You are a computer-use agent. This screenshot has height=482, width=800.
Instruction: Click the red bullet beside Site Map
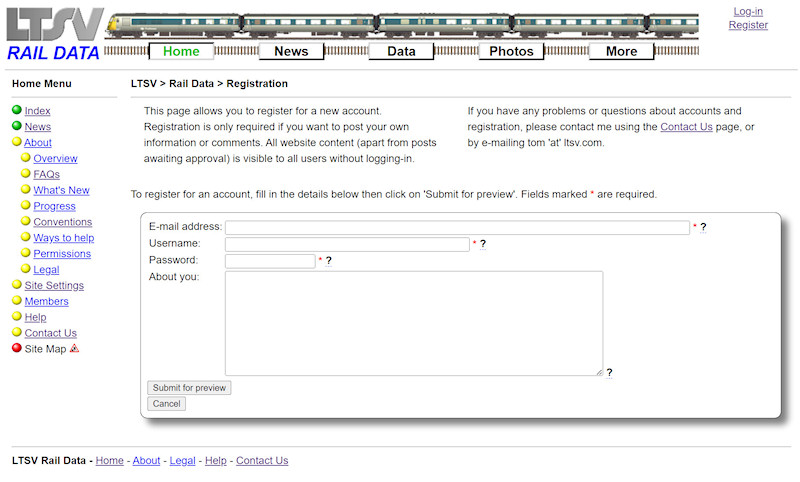click(17, 349)
